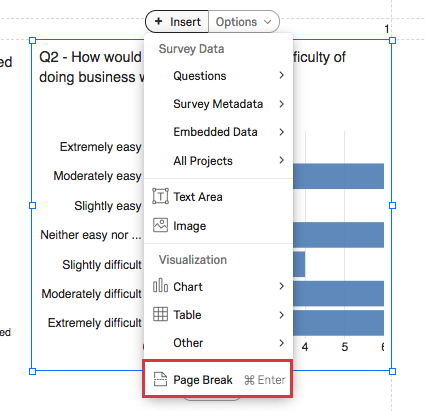
Task: Click the plus icon on Insert button
Action: click(x=159, y=21)
